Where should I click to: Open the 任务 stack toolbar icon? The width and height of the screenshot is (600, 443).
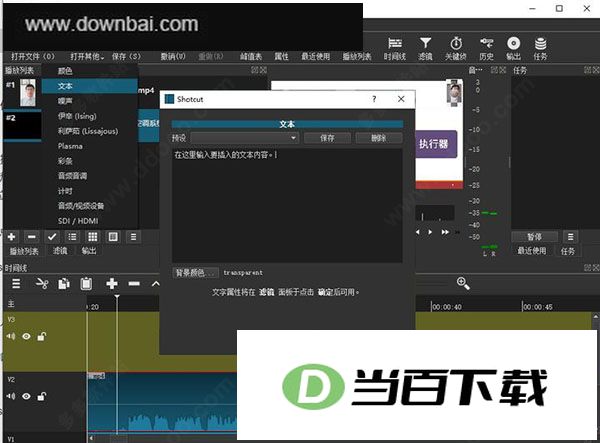(540, 49)
